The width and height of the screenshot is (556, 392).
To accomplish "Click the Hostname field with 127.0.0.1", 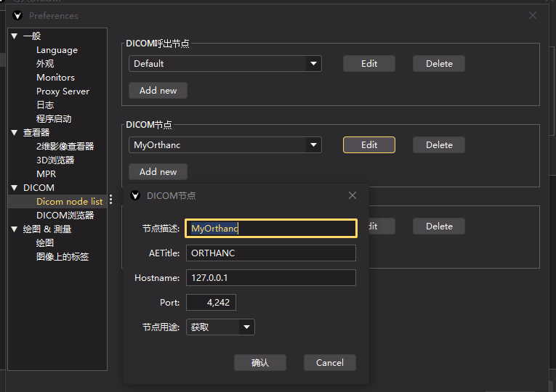I will click(271, 278).
